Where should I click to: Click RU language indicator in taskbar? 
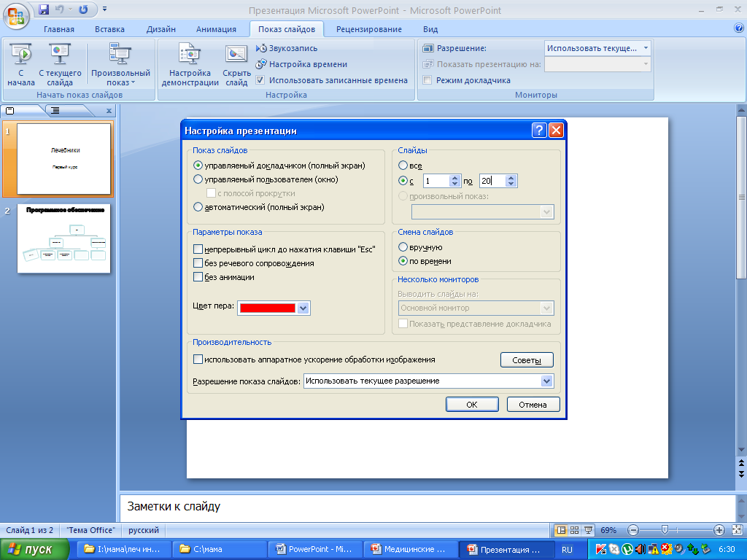click(567, 550)
